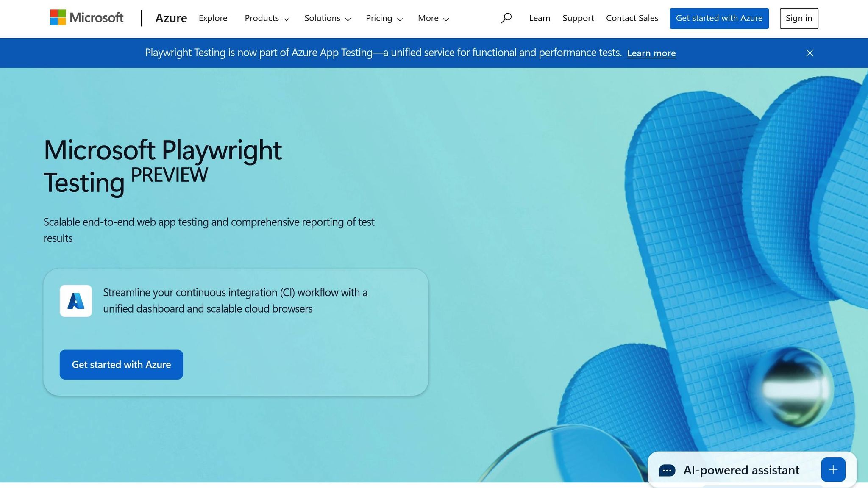868x488 pixels.
Task: Click the header Get started with Azure button
Action: coord(719,18)
